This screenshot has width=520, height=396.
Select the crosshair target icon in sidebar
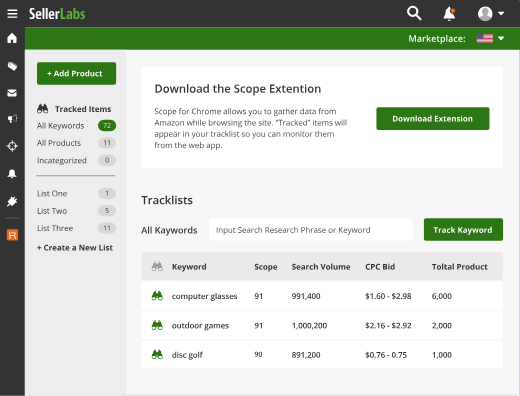click(12, 146)
